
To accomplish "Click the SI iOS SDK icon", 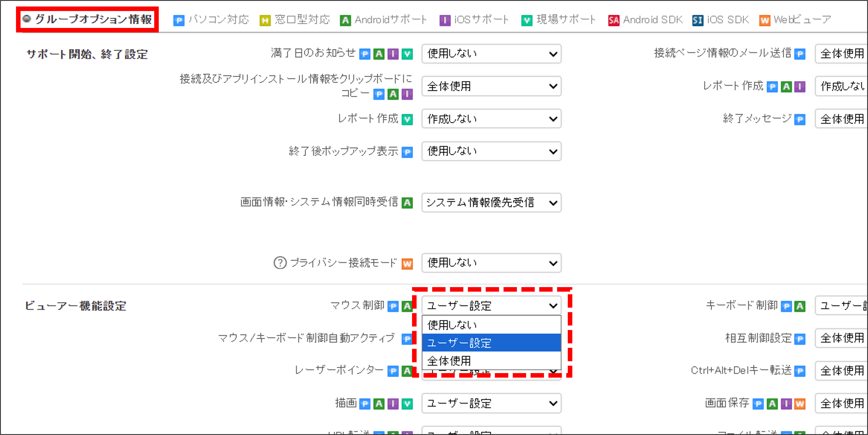I will click(698, 20).
